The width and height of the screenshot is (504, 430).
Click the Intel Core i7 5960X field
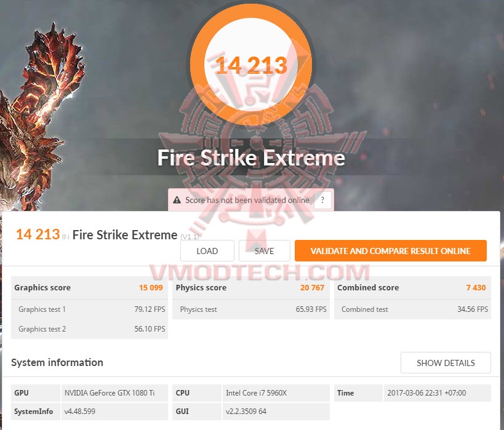[276, 392]
